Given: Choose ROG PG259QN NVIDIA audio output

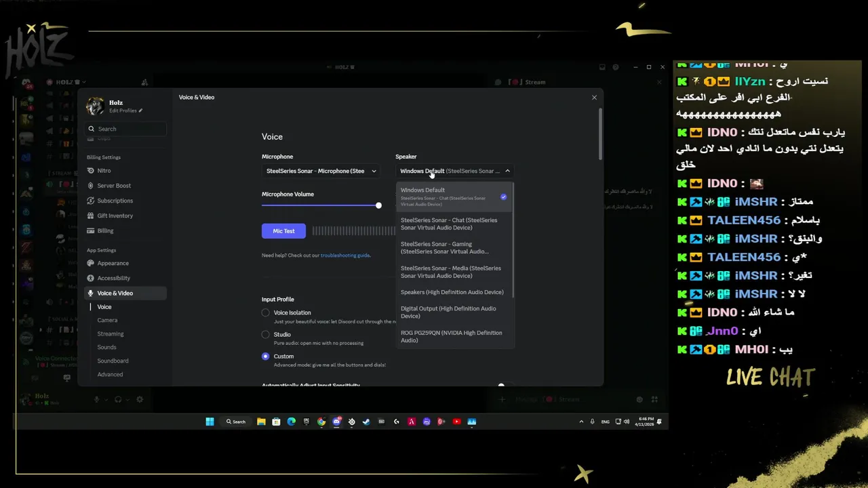Looking at the screenshot, I should click(454, 336).
